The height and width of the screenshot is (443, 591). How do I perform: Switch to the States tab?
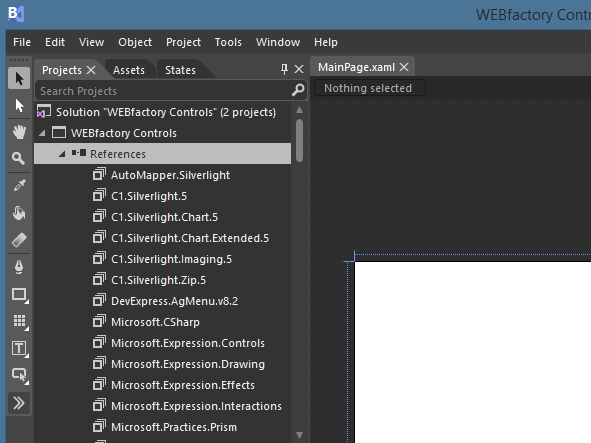point(180,70)
